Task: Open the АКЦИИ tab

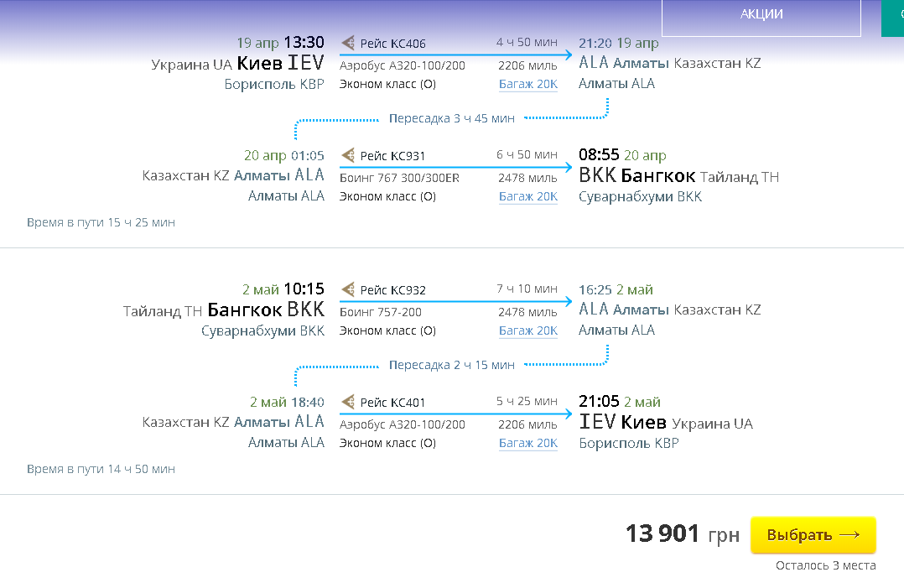Action: [761, 14]
